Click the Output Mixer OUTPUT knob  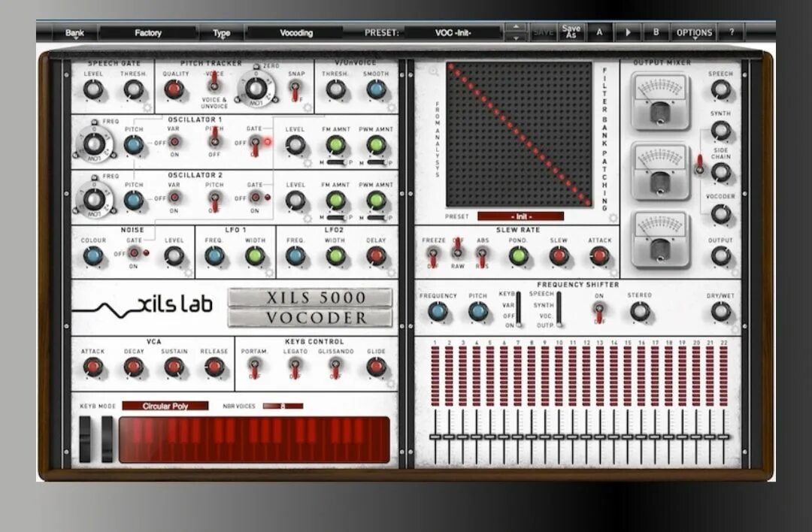pyautogui.click(x=720, y=255)
